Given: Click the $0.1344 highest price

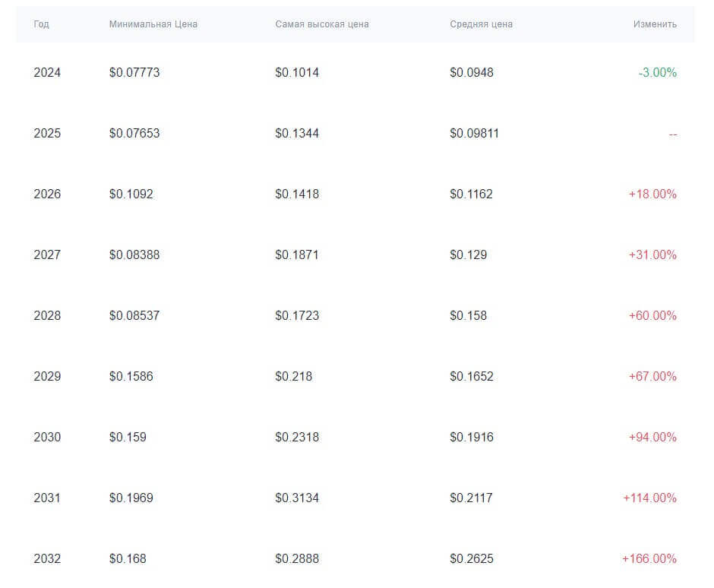Looking at the screenshot, I should pos(297,134).
